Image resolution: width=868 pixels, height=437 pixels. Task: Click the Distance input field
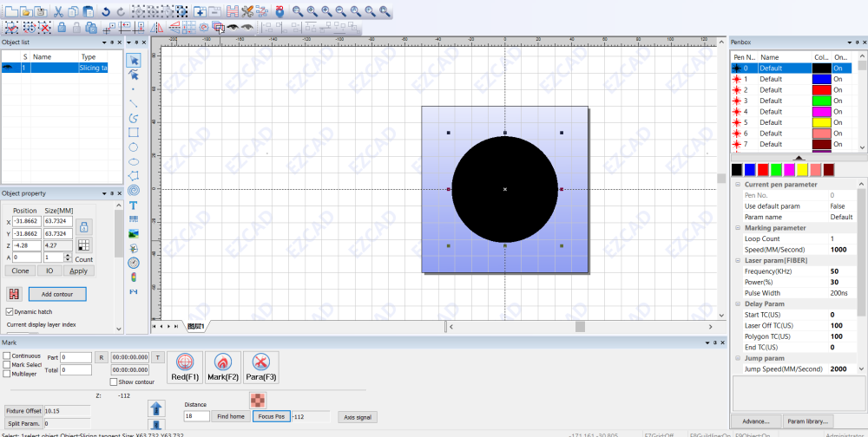coord(196,416)
